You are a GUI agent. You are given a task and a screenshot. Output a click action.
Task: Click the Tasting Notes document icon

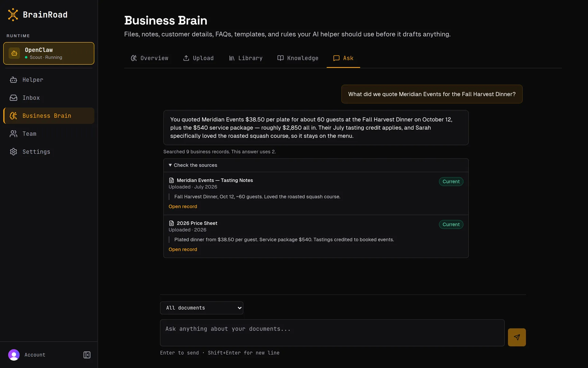171,180
